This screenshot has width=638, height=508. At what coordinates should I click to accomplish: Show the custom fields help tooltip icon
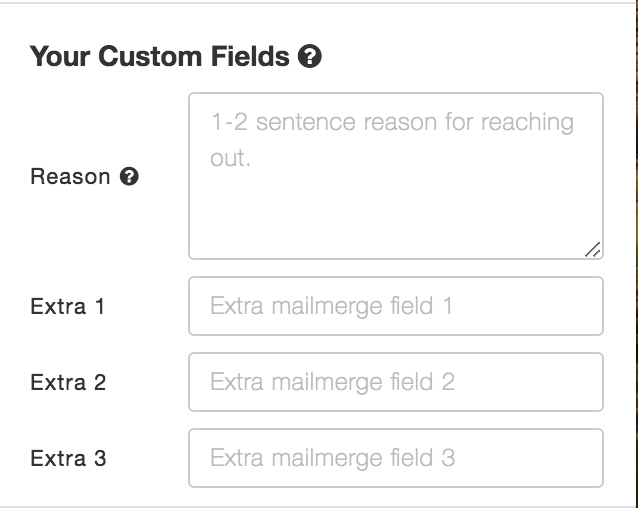(310, 56)
